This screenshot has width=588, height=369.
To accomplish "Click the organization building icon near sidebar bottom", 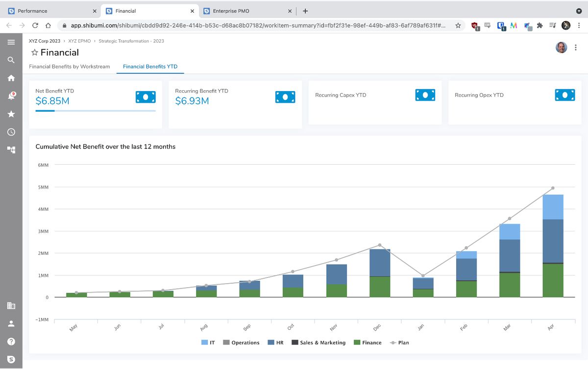I will (x=11, y=305).
